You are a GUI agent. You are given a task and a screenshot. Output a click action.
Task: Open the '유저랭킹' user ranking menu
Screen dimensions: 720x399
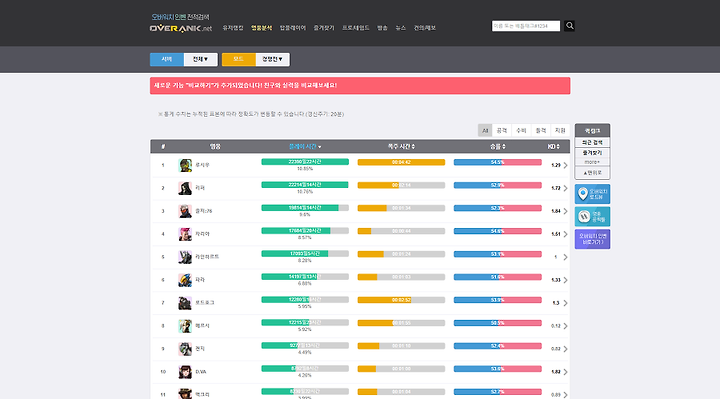[233, 28]
